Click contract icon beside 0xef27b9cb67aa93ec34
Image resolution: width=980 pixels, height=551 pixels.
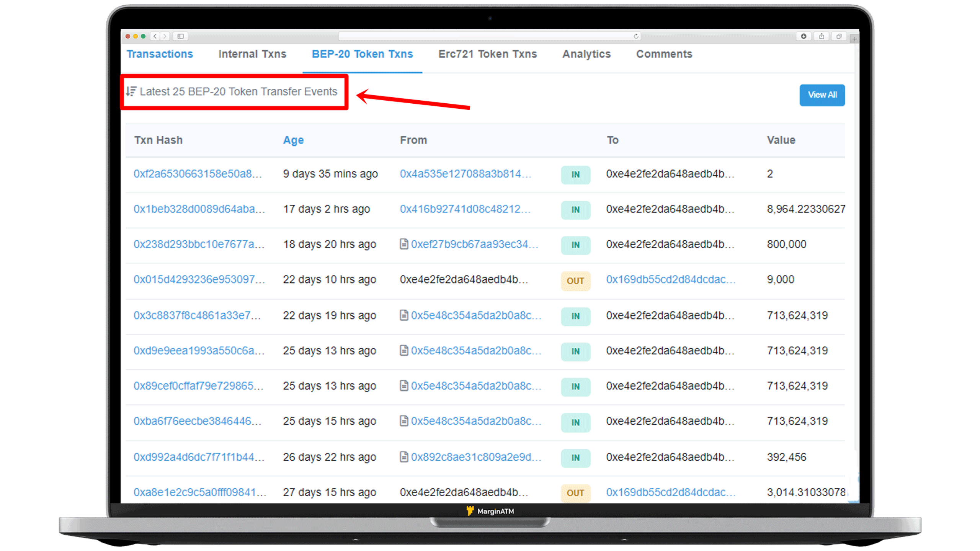point(403,244)
